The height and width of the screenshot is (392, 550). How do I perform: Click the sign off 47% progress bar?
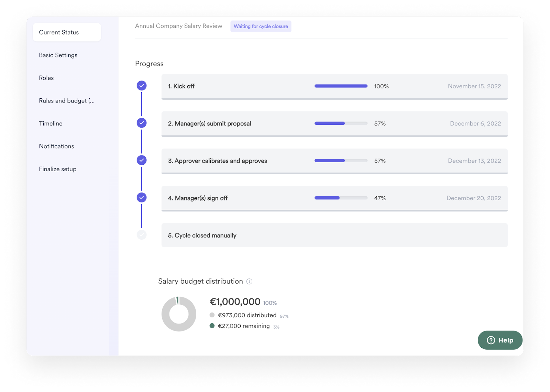pyautogui.click(x=341, y=198)
